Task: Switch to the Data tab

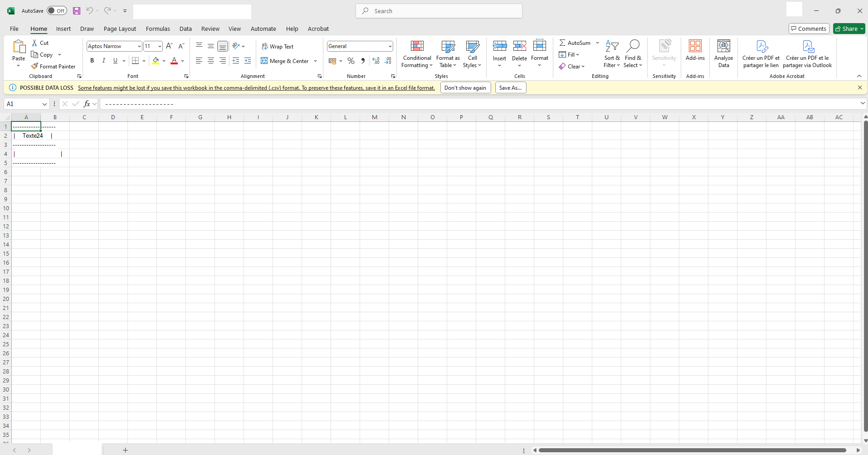Action: click(185, 29)
